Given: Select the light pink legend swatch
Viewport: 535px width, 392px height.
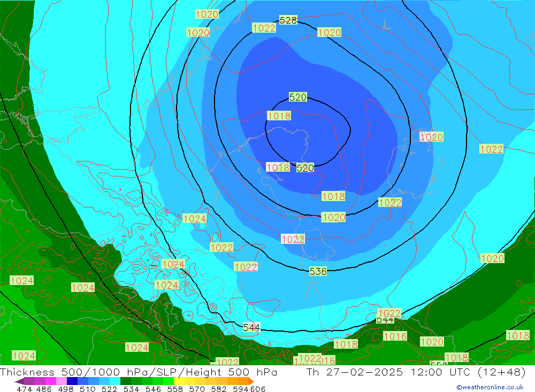Looking at the screenshot, I should tap(62, 381).
